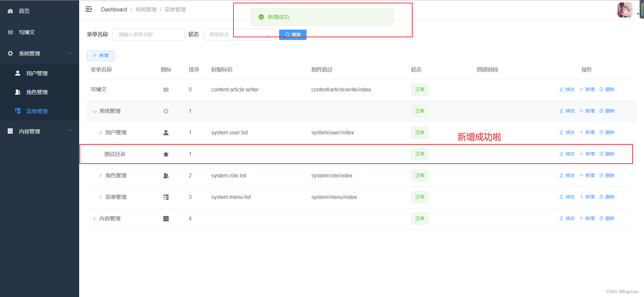Viewport: 644px width, 297px height.
Task: Click the top 新增 button
Action: click(101, 56)
